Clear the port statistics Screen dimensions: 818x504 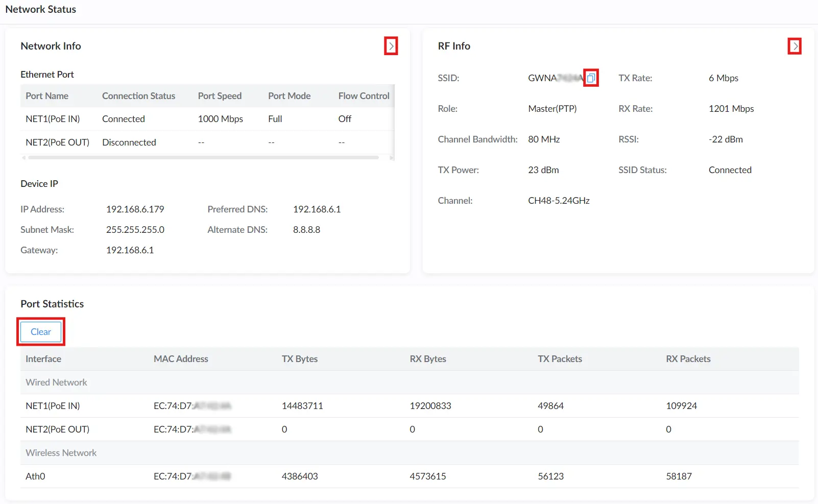(x=41, y=332)
